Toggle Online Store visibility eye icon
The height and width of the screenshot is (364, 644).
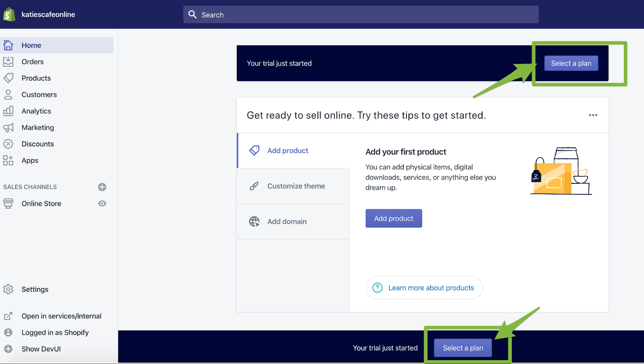(102, 203)
